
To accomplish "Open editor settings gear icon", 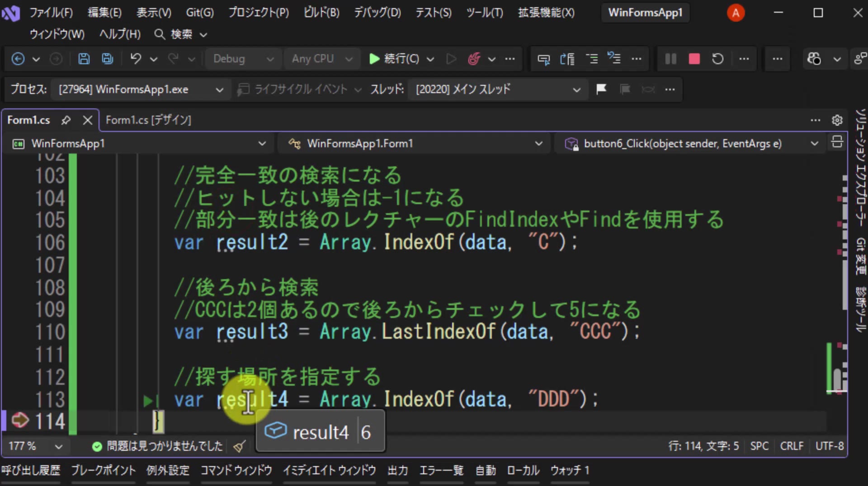I will (x=837, y=120).
